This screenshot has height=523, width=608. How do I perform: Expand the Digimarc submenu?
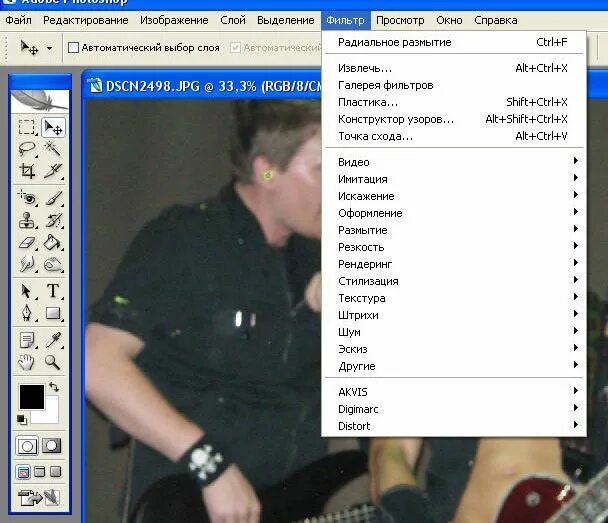click(454, 409)
